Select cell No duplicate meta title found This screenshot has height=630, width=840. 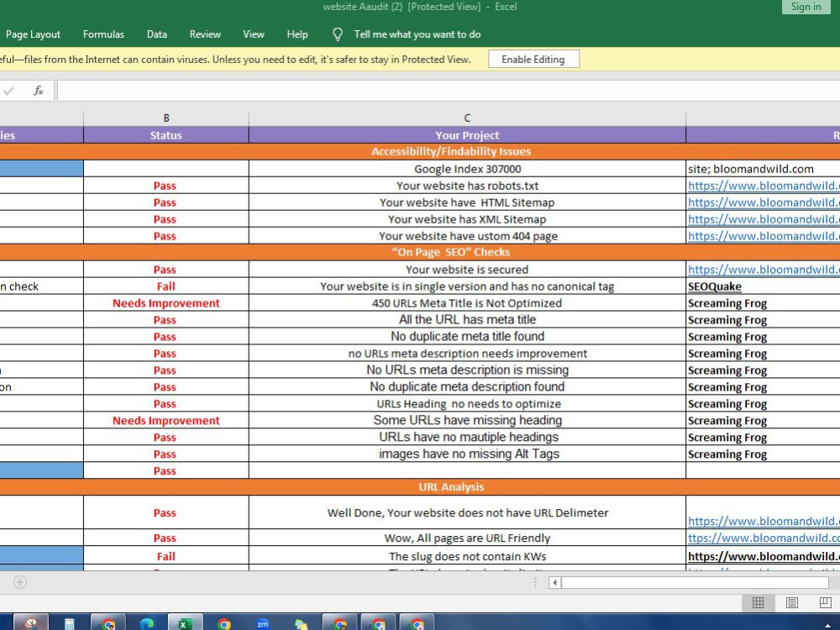(467, 337)
